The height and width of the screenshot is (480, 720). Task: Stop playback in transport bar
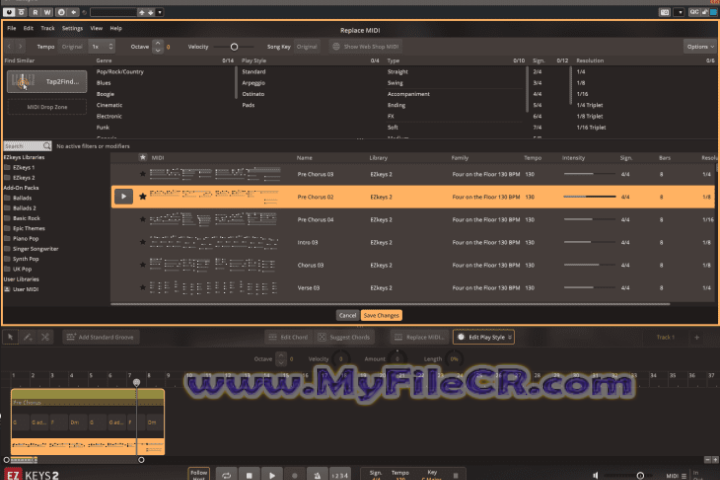tap(249, 475)
